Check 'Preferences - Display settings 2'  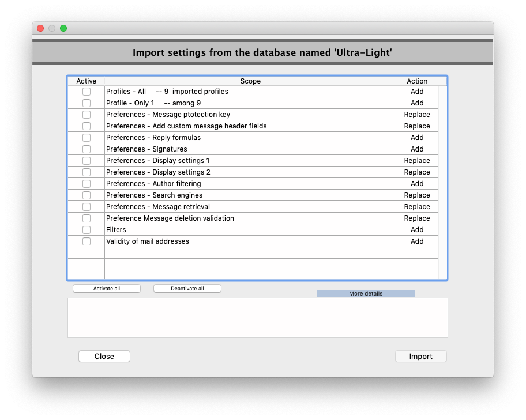87,172
